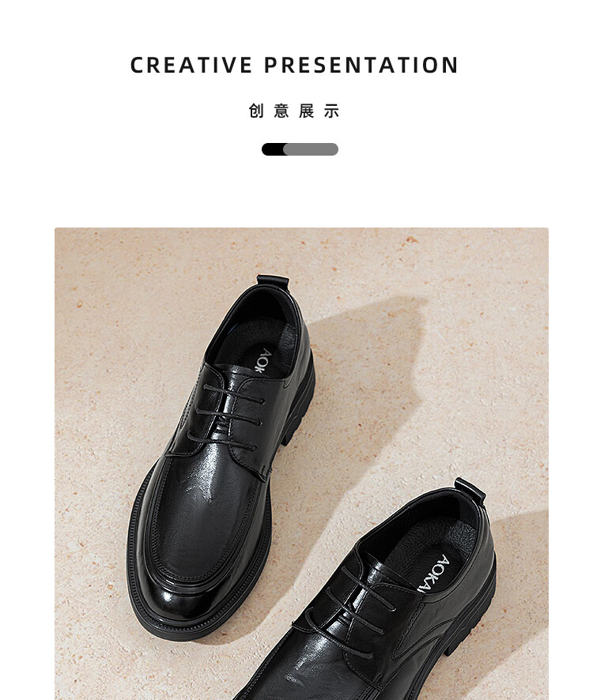Viewport: 593px width, 700px height.
Task: Click the black segment of the pill indicator
Action: click(x=273, y=149)
